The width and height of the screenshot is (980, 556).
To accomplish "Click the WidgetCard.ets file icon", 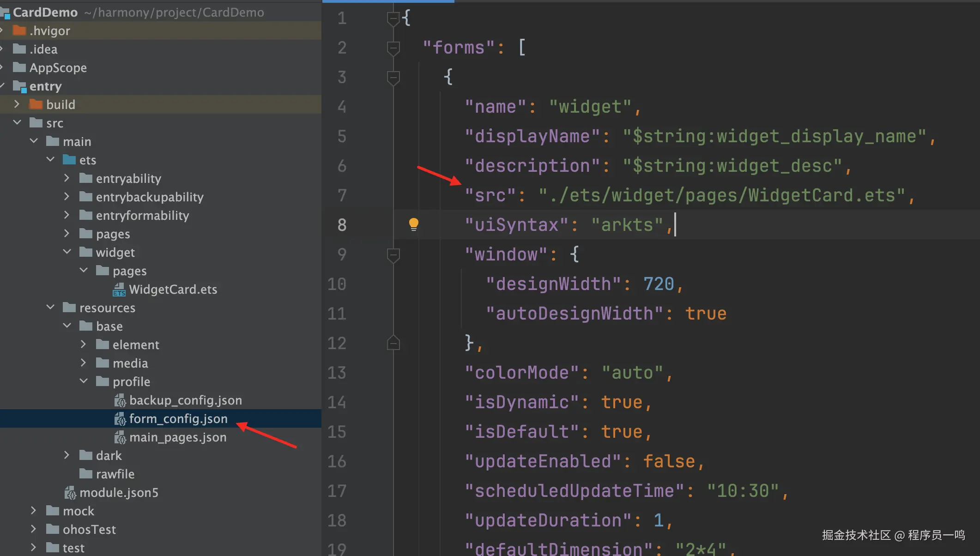I will [x=119, y=290].
